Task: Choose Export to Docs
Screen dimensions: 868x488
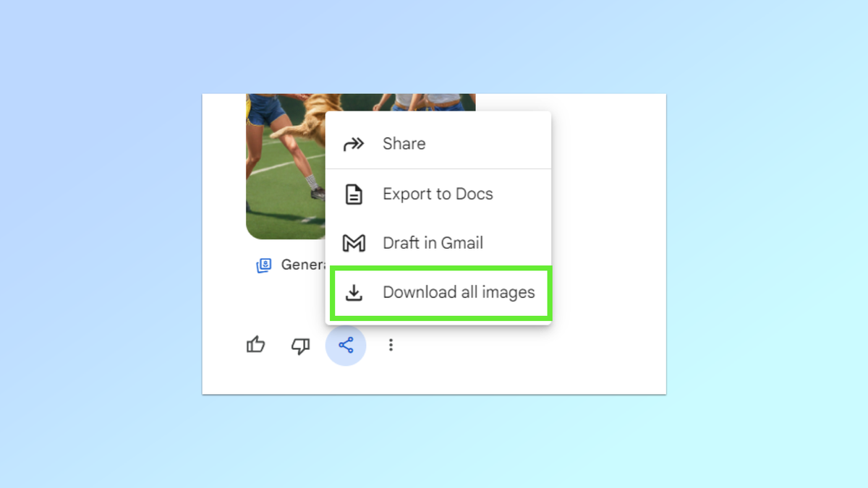Action: click(438, 194)
